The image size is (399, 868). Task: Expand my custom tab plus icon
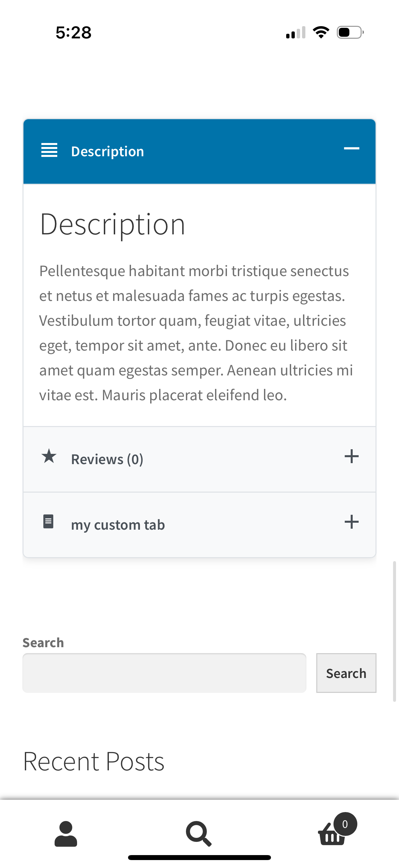coord(352,522)
